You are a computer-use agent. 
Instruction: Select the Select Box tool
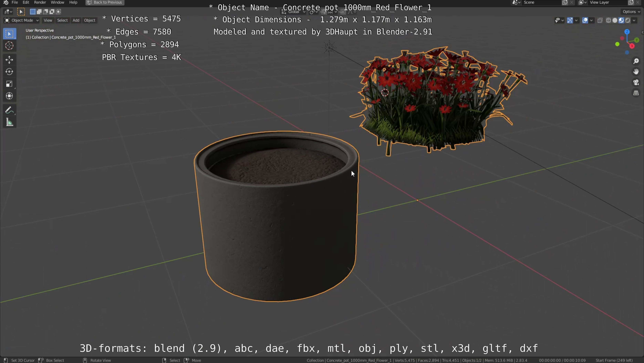point(9,34)
